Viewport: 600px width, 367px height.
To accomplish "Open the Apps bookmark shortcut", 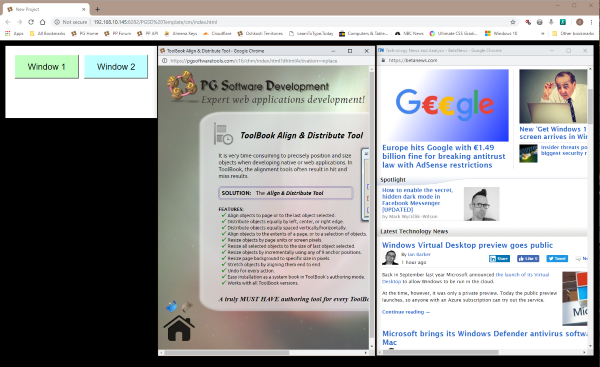I will tap(14, 34).
